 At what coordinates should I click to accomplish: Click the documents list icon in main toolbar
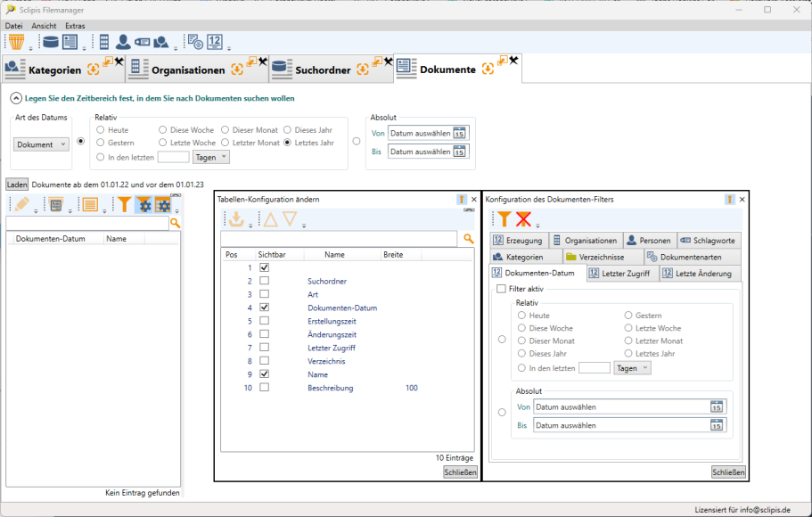(70, 41)
